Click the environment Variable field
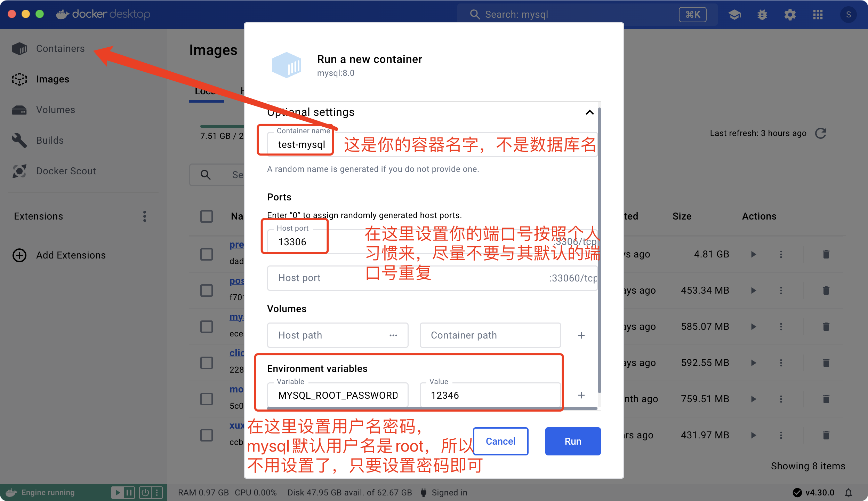868x501 pixels. point(338,395)
